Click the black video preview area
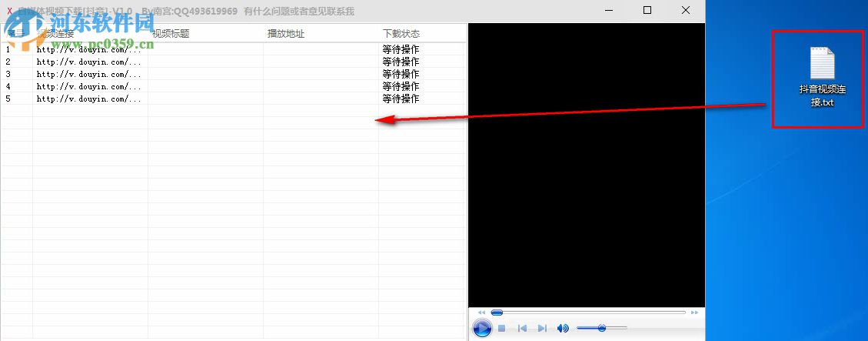 587,165
